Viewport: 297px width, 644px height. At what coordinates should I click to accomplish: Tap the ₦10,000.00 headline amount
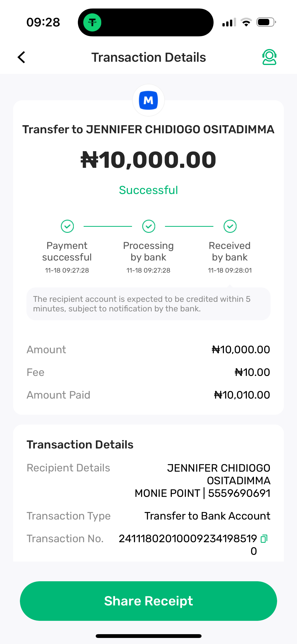148,160
